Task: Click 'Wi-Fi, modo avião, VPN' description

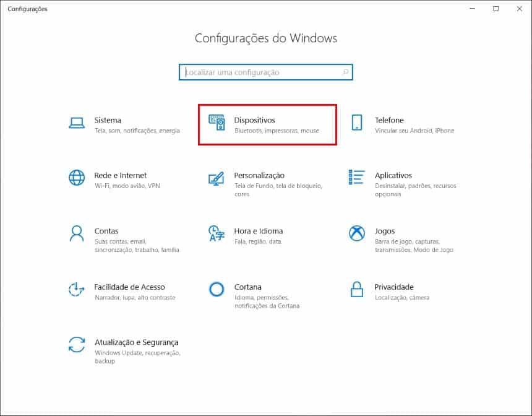Action: [x=127, y=186]
